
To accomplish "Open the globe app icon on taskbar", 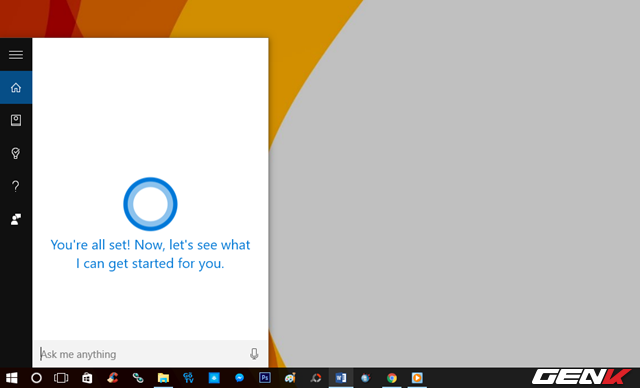I will [366, 378].
